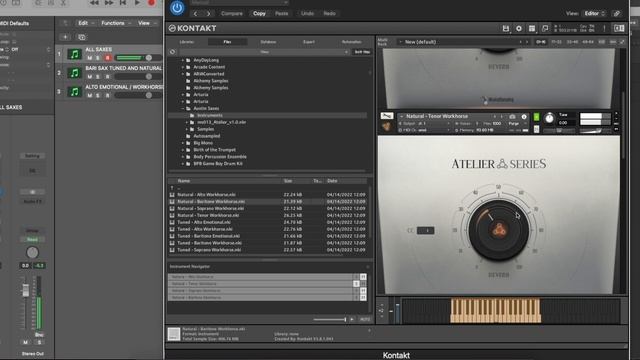Select Tuned - Baritone Emotional.nki file
640x360 pixels.
(208, 236)
